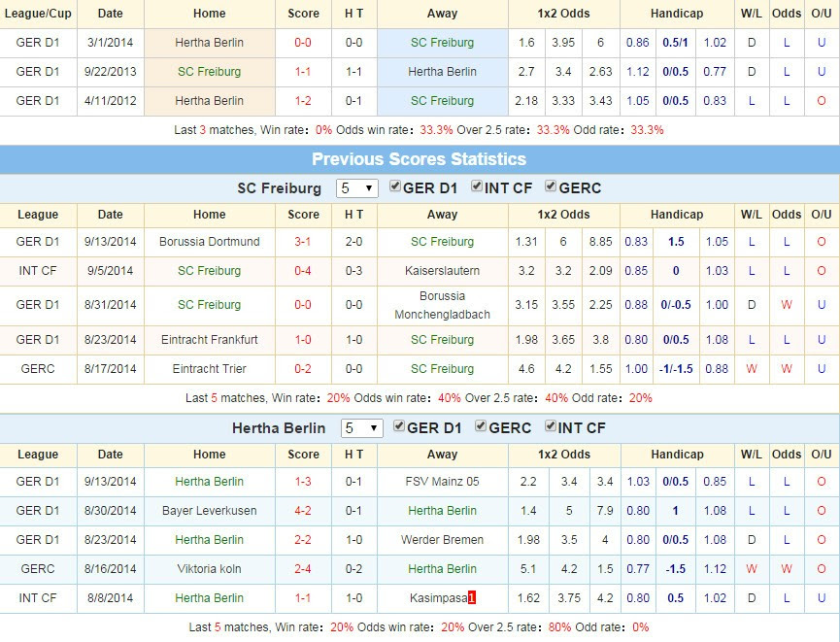Open SC Freiburg link in Dortmund row
This screenshot has height=642, width=840.
pos(443,242)
